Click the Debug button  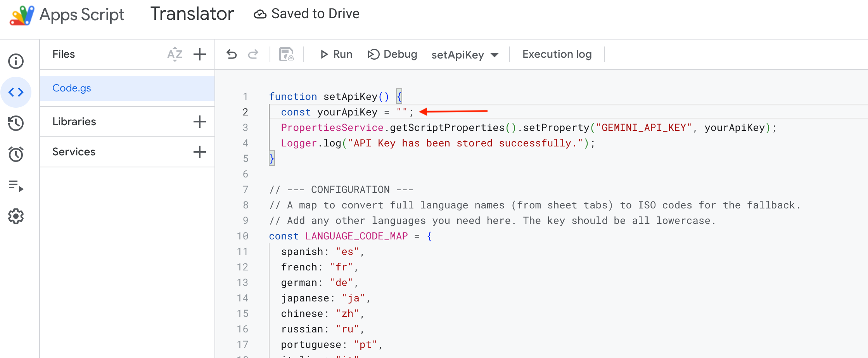coord(393,54)
